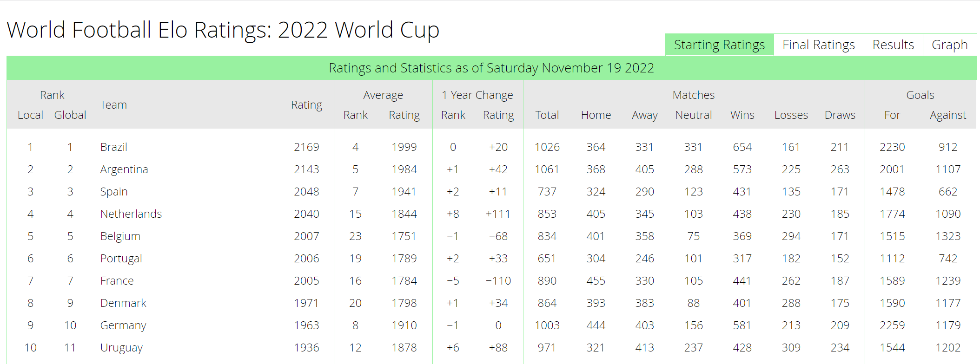Screen dimensions: 980x364
Task: Click Uruguay at the bottom row
Action: (121, 347)
